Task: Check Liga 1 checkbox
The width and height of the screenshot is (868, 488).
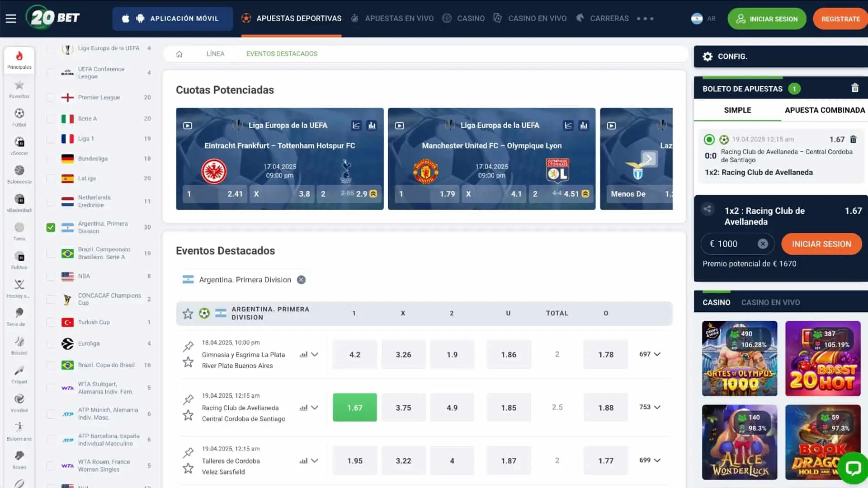Action: point(51,139)
